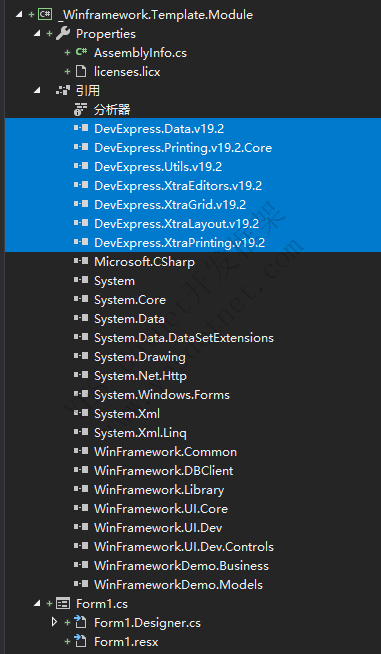Select the DevExpress.XtraPrinting.v19.2 reference
The image size is (381, 654).
[179, 243]
